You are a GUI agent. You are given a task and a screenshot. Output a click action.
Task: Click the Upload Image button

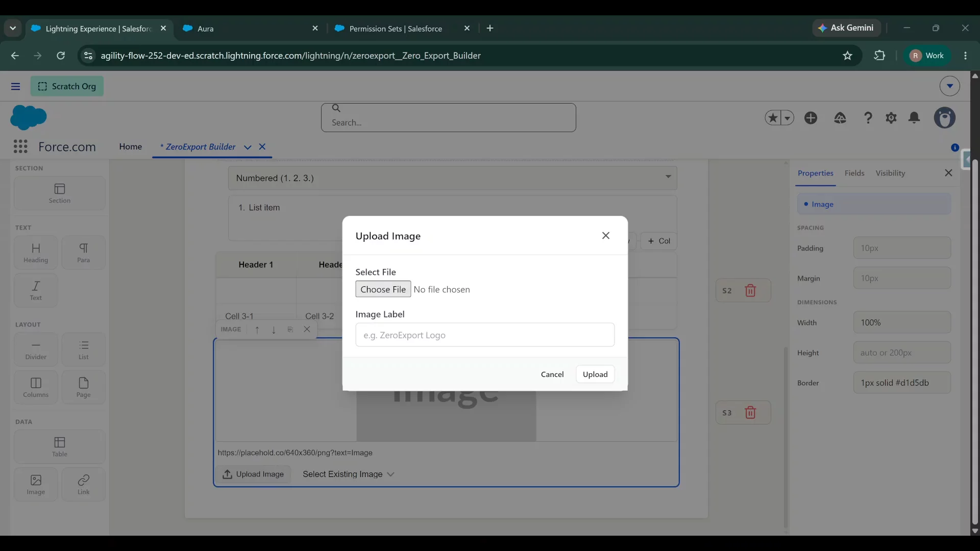[x=253, y=474]
